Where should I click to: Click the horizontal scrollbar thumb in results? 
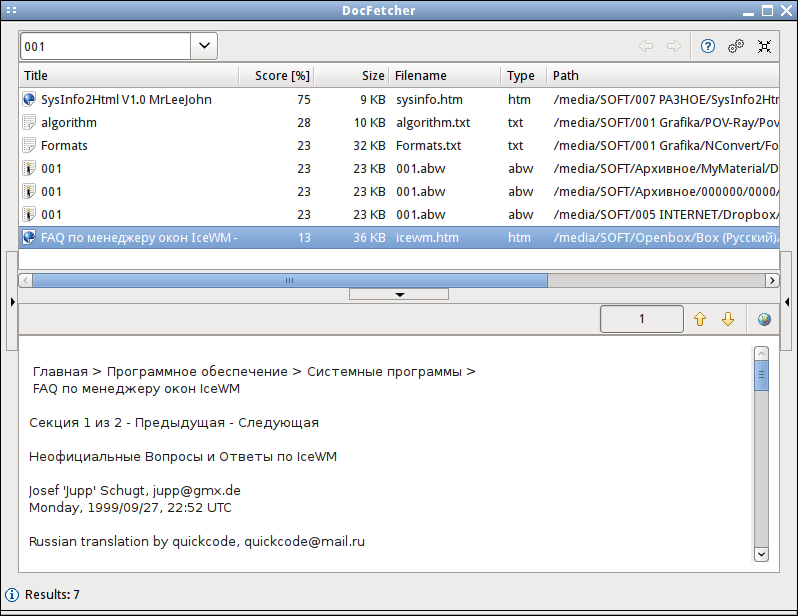click(290, 281)
